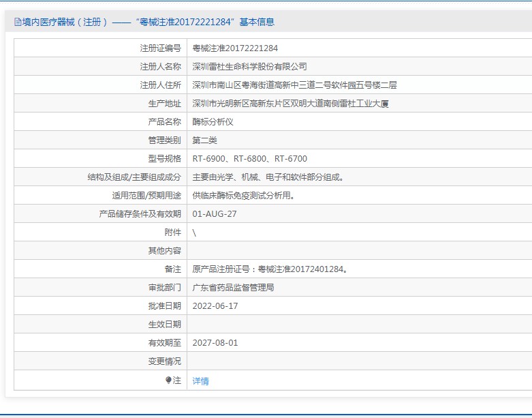Click the approval date 2022-06-17

point(215,306)
